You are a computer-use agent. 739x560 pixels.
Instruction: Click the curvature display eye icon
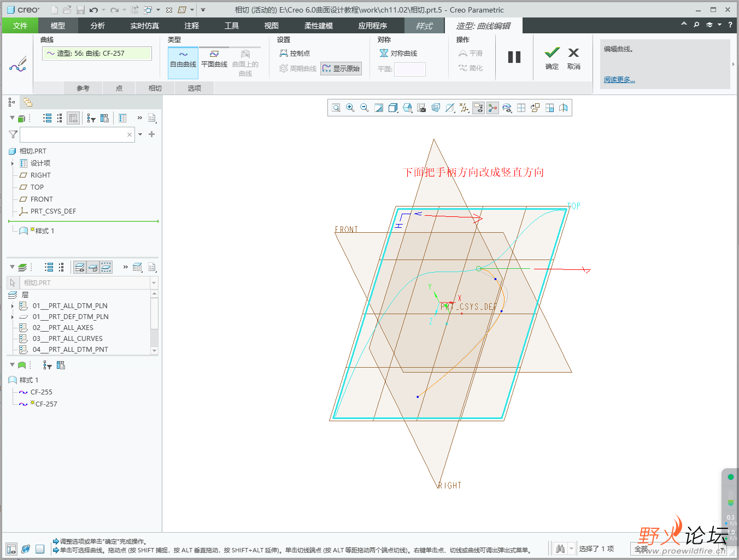(507, 108)
